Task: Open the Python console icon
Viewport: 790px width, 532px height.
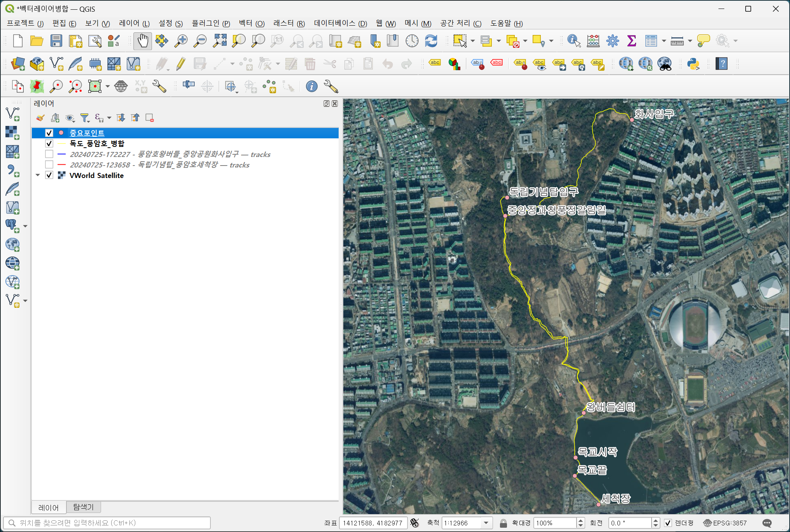Action: tap(693, 64)
